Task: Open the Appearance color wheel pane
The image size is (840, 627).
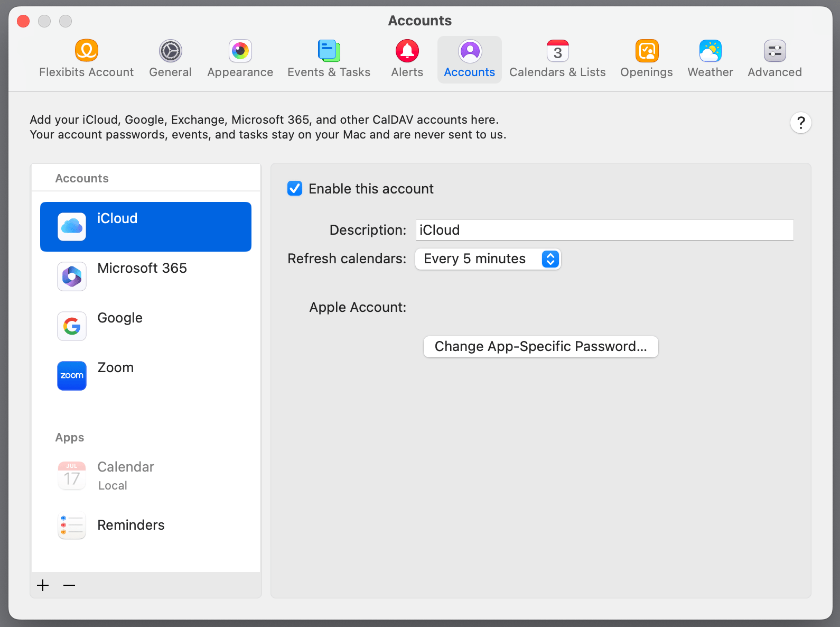Action: tap(240, 51)
